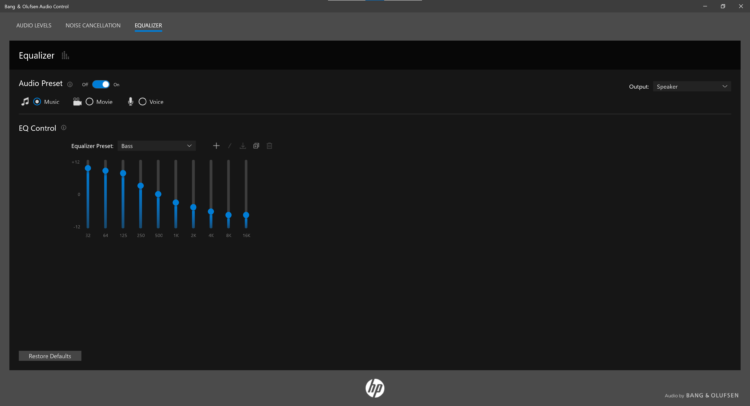Click the save preset download icon
Image resolution: width=750 pixels, height=406 pixels.
point(243,146)
